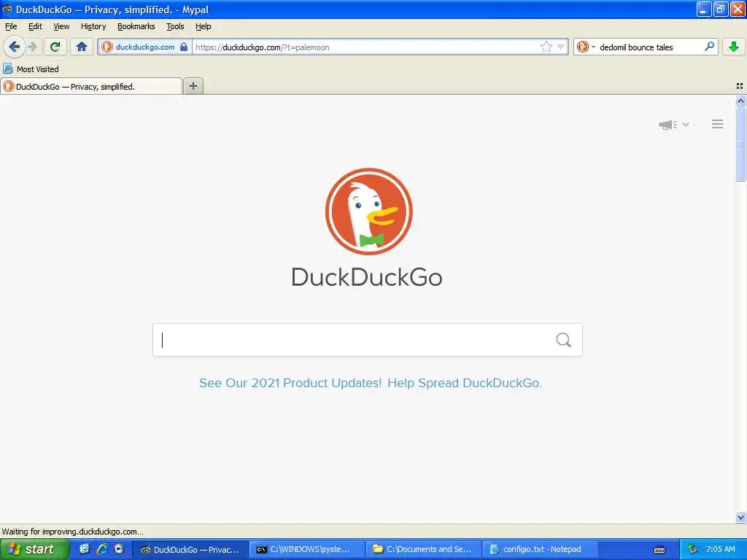
Task: Launch Internet Explorer from quick launch
Action: 101,549
